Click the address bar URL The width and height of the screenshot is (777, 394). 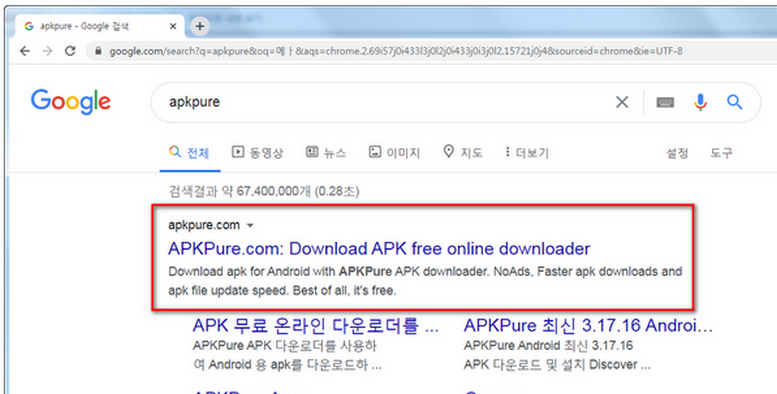coord(395,51)
